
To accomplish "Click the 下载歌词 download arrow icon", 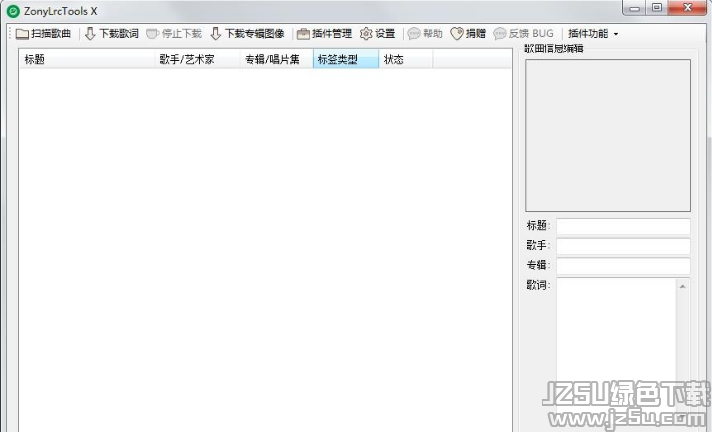I will click(x=90, y=33).
